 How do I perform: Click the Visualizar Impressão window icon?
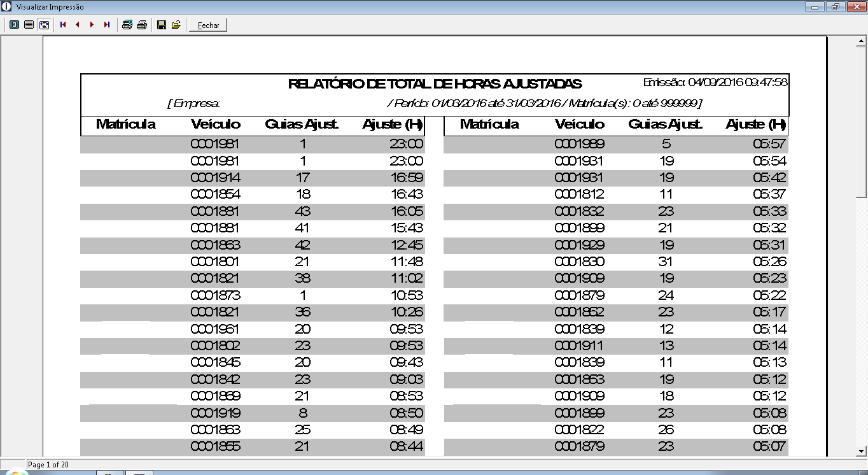coord(7,7)
